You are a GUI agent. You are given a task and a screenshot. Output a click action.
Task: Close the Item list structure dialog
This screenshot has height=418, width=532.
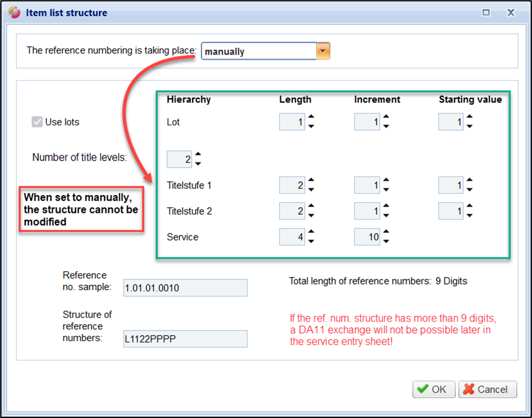(x=511, y=12)
